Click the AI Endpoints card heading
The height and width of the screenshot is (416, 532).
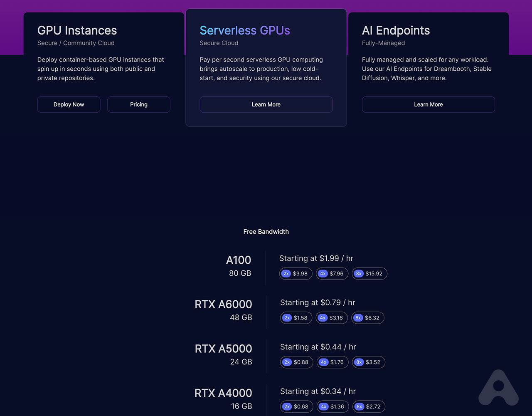[396, 30]
